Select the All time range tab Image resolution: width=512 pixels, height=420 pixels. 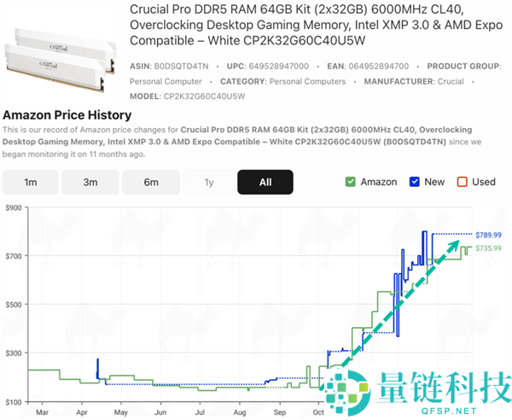[x=265, y=182]
